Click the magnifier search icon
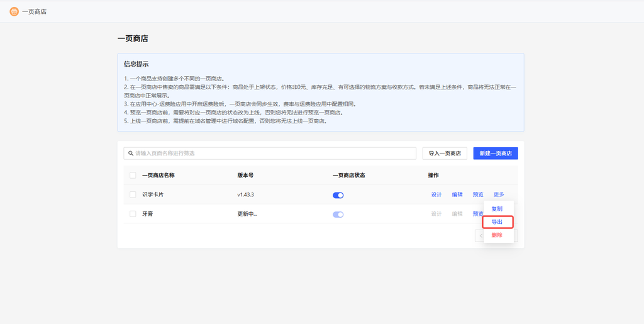This screenshot has width=644, height=324. point(131,153)
